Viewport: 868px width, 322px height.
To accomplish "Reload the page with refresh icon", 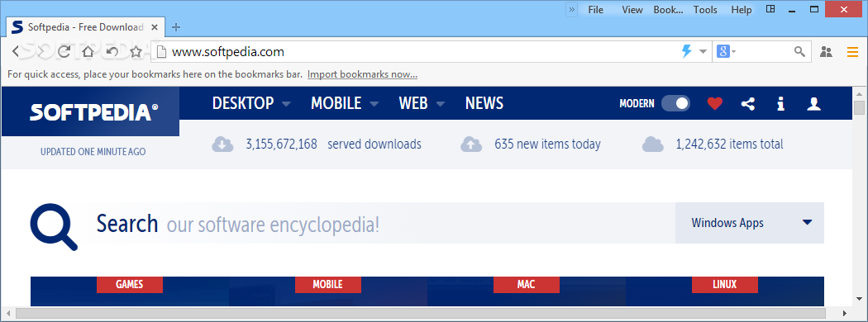I will pos(64,52).
